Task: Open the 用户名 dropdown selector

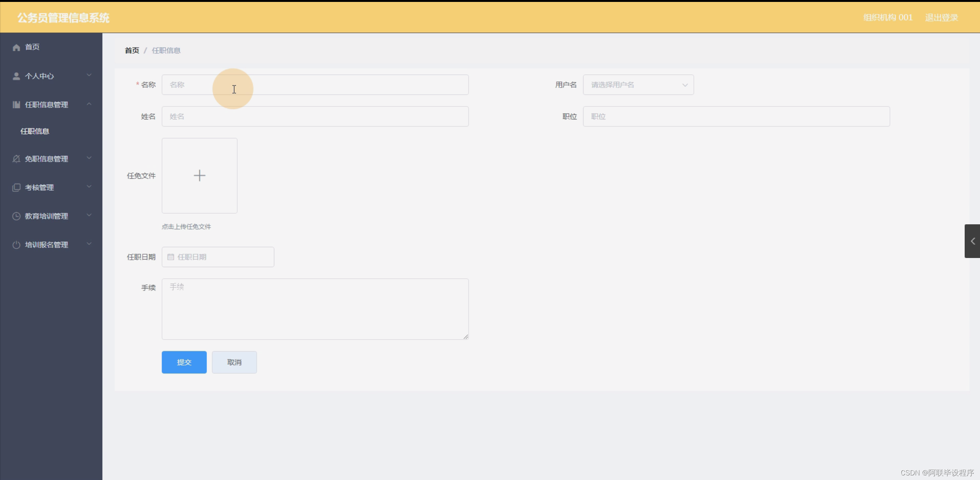Action: click(x=638, y=85)
